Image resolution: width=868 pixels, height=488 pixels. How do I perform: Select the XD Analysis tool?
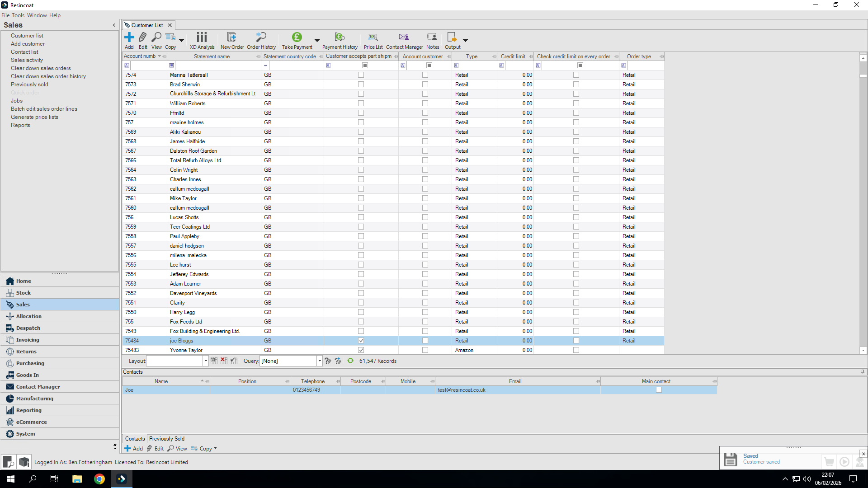[x=202, y=41]
